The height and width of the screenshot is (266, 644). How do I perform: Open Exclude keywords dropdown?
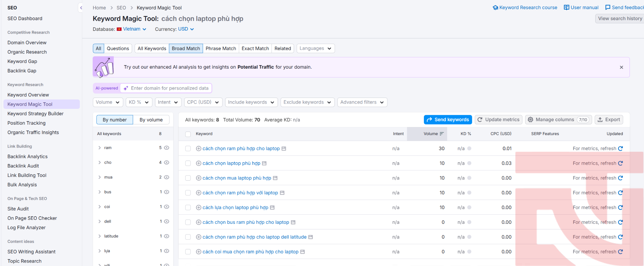click(307, 102)
